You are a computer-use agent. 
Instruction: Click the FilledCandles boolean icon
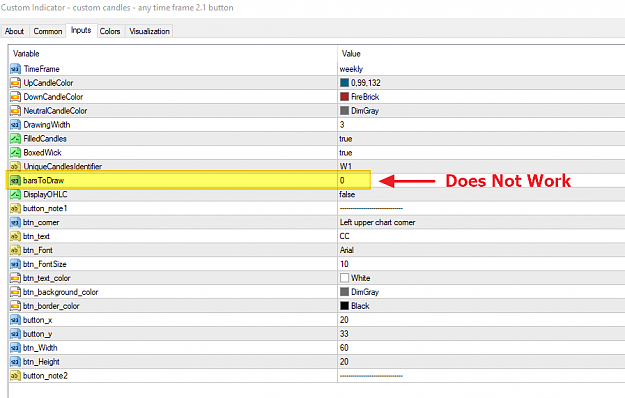coord(15,139)
